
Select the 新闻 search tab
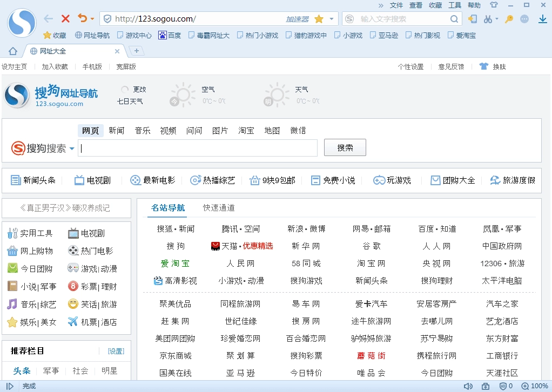[x=117, y=131]
